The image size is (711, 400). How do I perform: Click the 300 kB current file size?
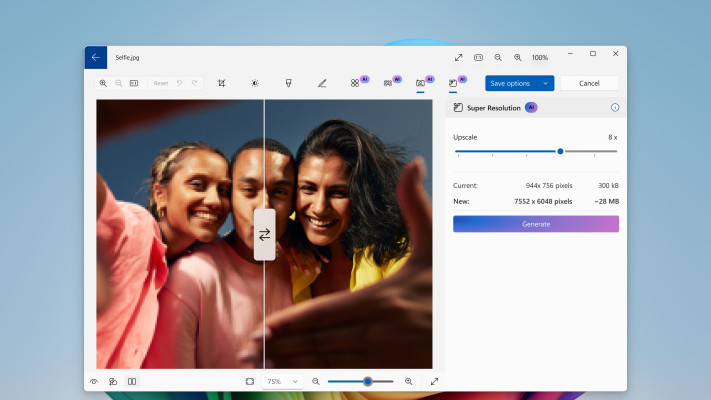609,185
